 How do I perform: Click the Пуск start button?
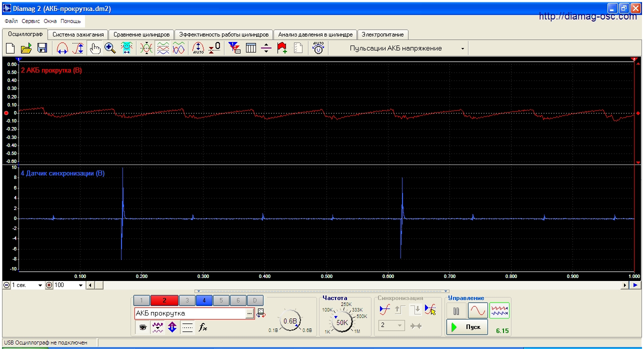click(467, 327)
